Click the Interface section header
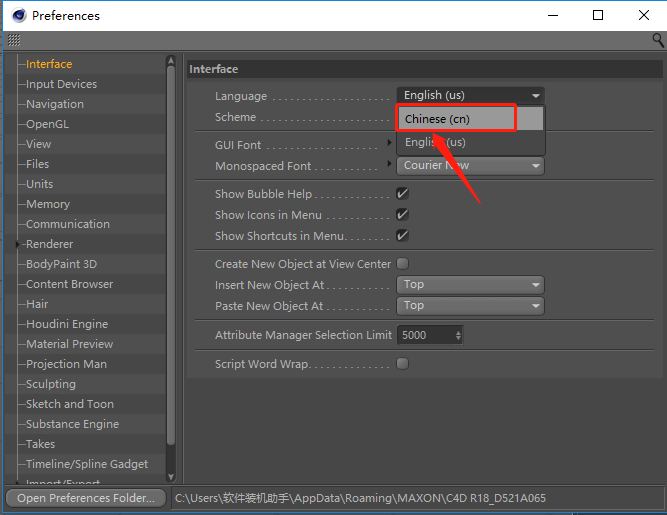Image resolution: width=667 pixels, height=515 pixels. [x=425, y=69]
